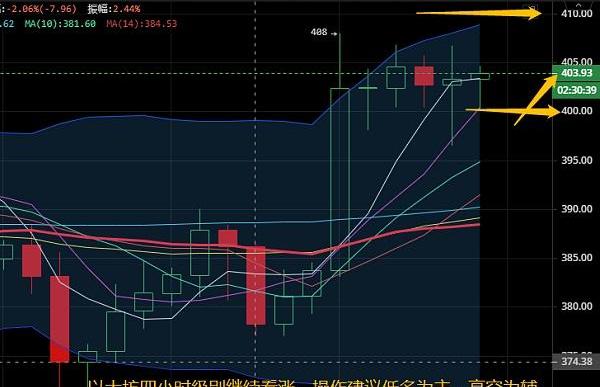Click the tall red candle on the crosshair line
Viewport: 600px width, 387px height.
coord(256,286)
